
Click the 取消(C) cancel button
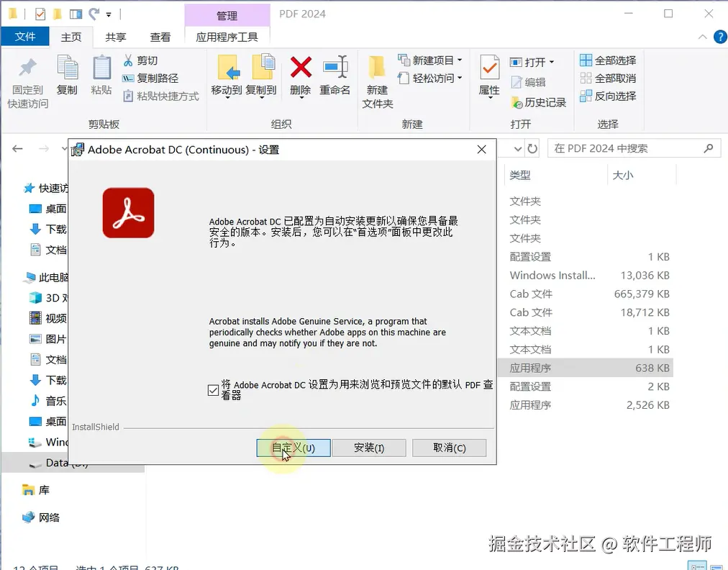click(449, 448)
